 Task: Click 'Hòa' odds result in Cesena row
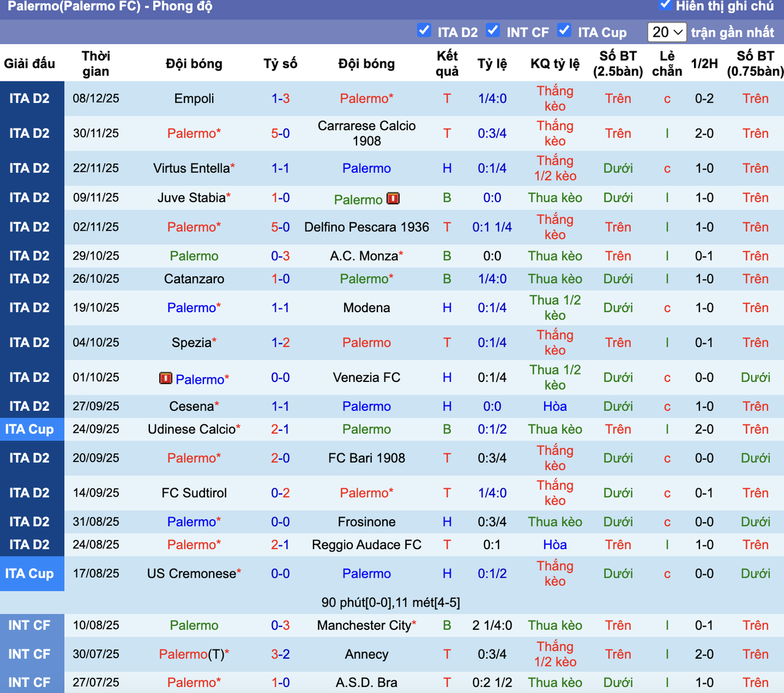[x=555, y=406]
